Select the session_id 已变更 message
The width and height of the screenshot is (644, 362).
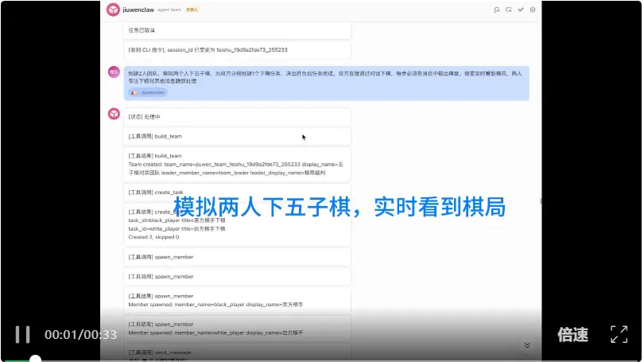coord(237,49)
